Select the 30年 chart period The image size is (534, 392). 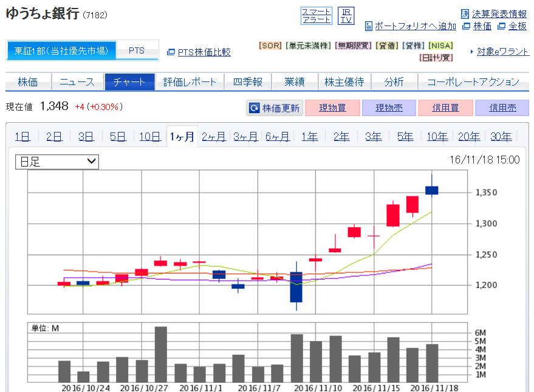point(501,137)
